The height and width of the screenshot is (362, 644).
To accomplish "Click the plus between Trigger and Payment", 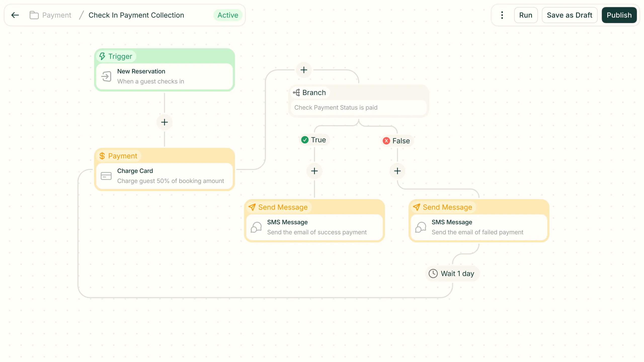I will tap(164, 122).
